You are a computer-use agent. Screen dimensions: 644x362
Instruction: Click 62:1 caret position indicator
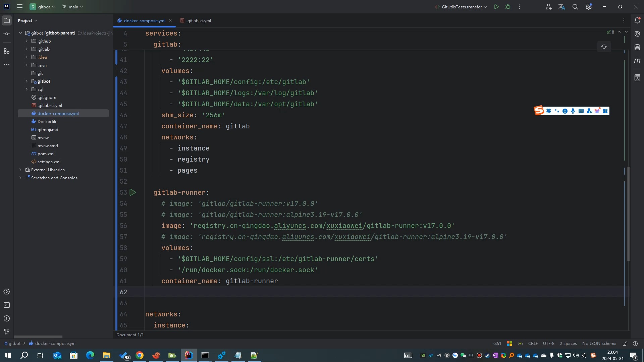coord(497,344)
